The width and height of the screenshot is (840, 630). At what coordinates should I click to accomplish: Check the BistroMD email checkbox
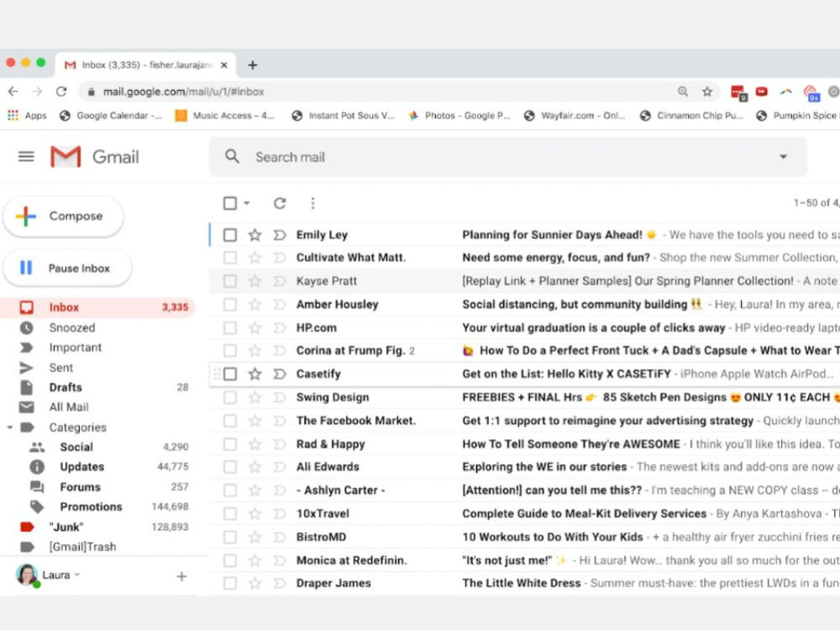(230, 537)
